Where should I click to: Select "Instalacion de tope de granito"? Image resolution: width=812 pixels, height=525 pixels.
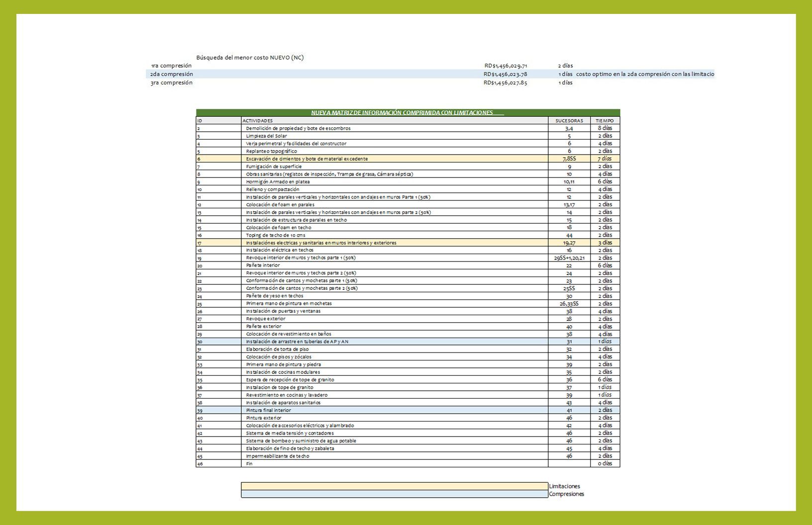point(280,387)
